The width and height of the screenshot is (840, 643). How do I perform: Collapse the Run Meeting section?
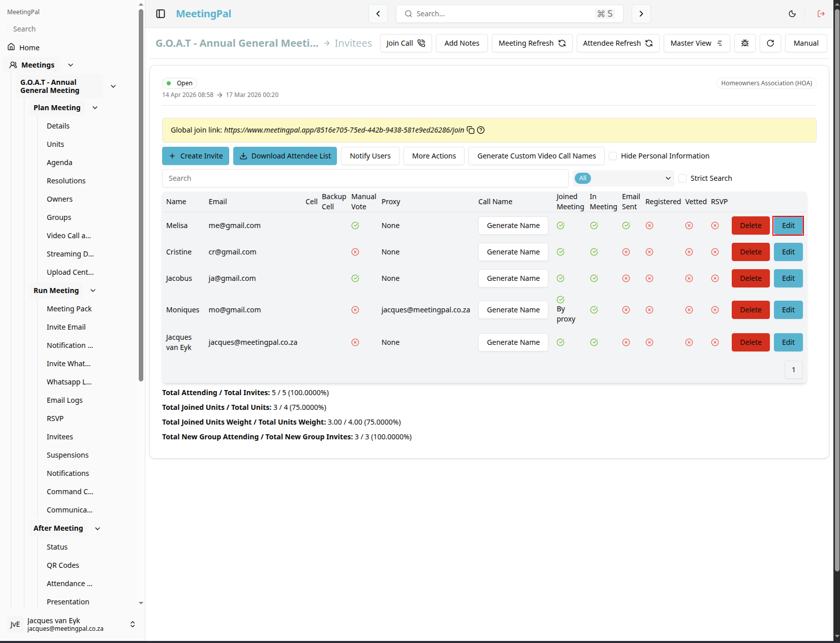[x=93, y=291]
